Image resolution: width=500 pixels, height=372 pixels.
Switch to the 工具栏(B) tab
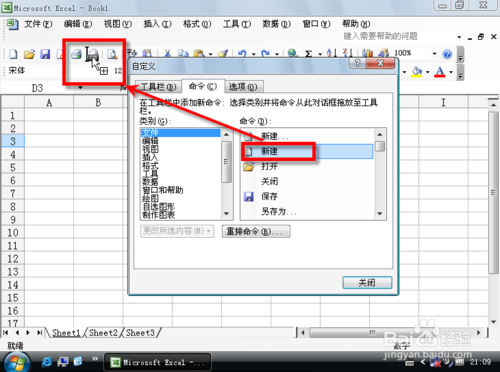158,87
